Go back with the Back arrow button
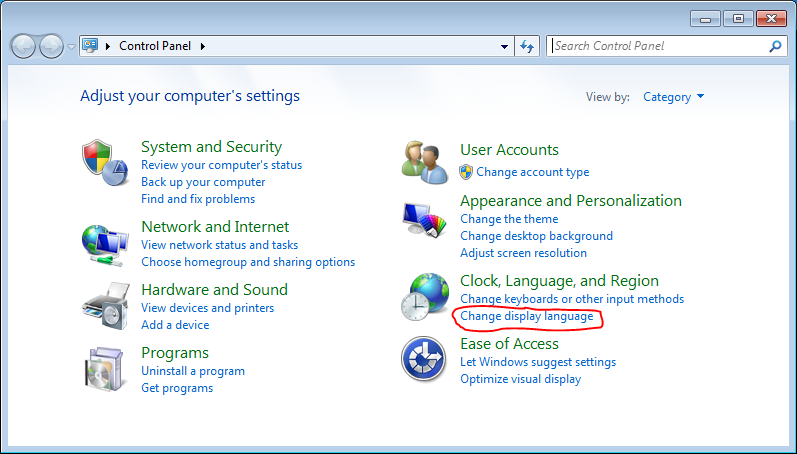Image resolution: width=797 pixels, height=454 pixels. [23, 47]
